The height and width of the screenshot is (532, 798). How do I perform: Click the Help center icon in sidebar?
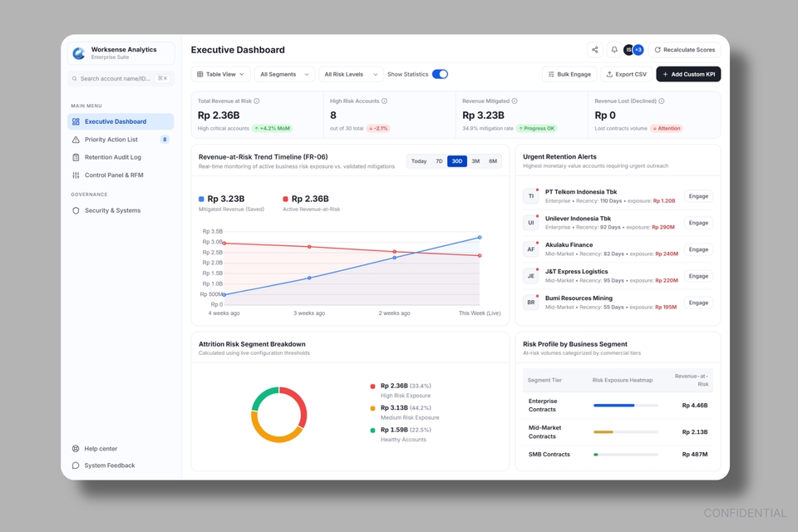(76, 449)
